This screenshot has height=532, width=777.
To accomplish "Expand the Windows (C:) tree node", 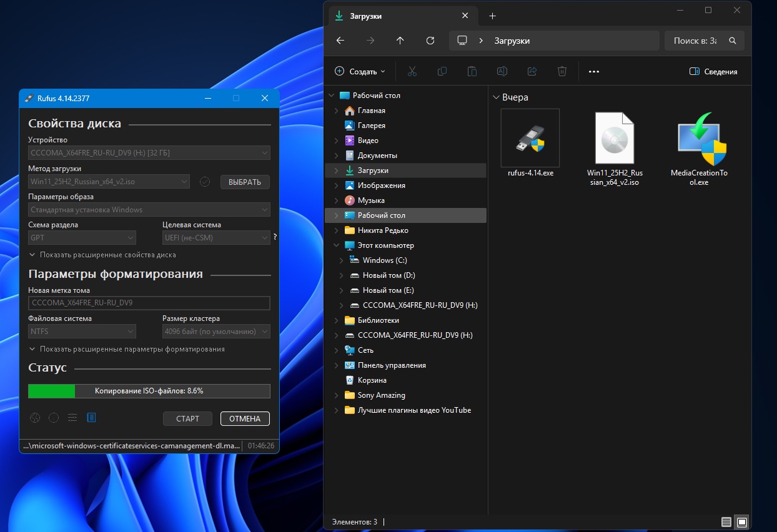I will [x=341, y=260].
